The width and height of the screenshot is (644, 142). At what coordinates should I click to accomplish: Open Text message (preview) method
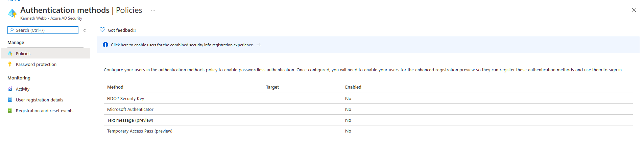(x=130, y=120)
